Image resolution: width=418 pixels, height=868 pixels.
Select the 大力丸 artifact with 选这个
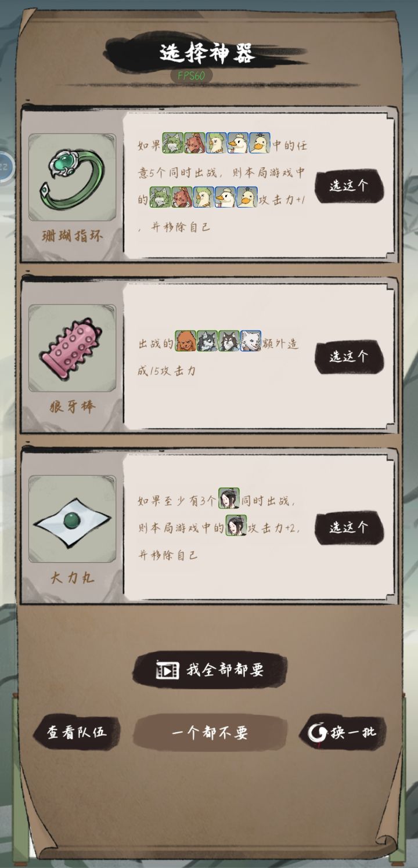(x=349, y=527)
